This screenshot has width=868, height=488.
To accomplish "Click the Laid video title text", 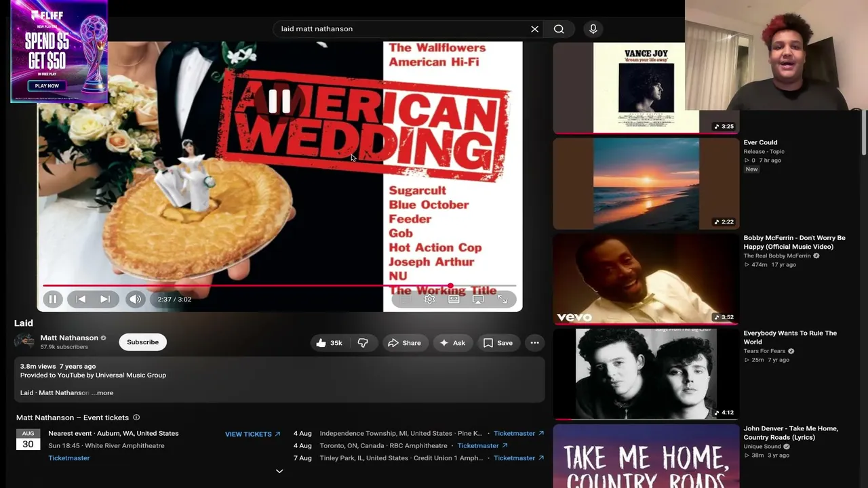I will 24,323.
